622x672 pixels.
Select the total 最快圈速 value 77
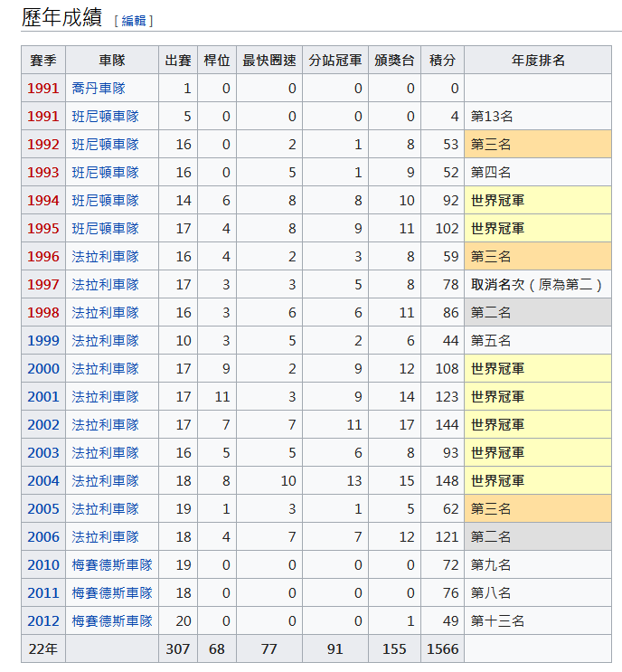pyautogui.click(x=269, y=648)
